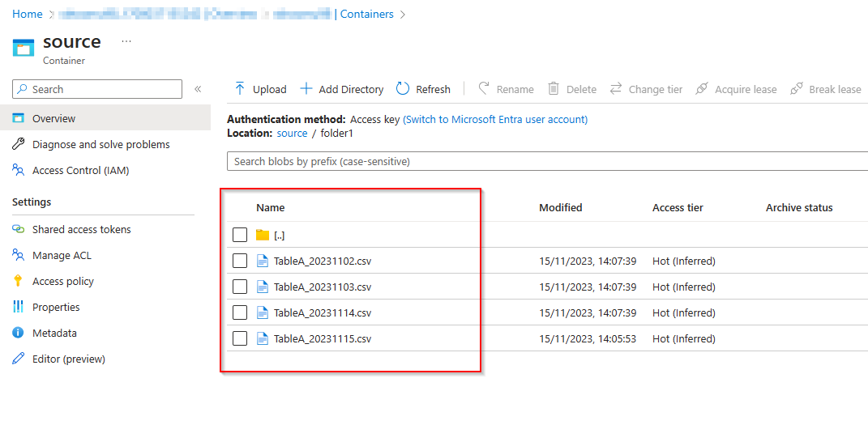Viewport: 868px width, 425px height.
Task: Click file icon of TableA_20231114.csv
Action: [x=263, y=312]
